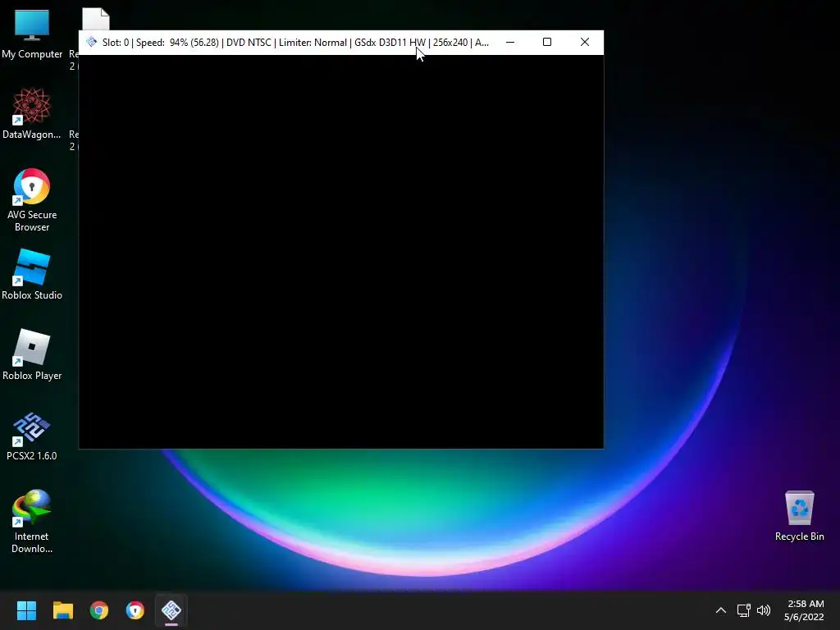Maximize the PCSX2 game window
Screen dimensions: 840x630
547,43
